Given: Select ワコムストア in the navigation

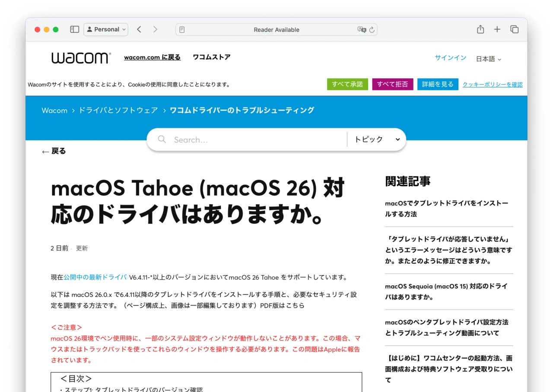Looking at the screenshot, I should [x=211, y=57].
